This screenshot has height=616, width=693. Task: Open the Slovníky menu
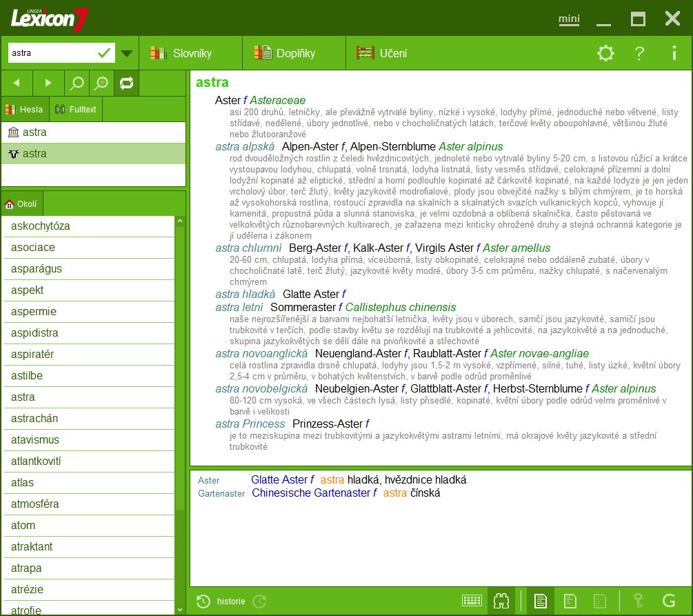tap(190, 53)
